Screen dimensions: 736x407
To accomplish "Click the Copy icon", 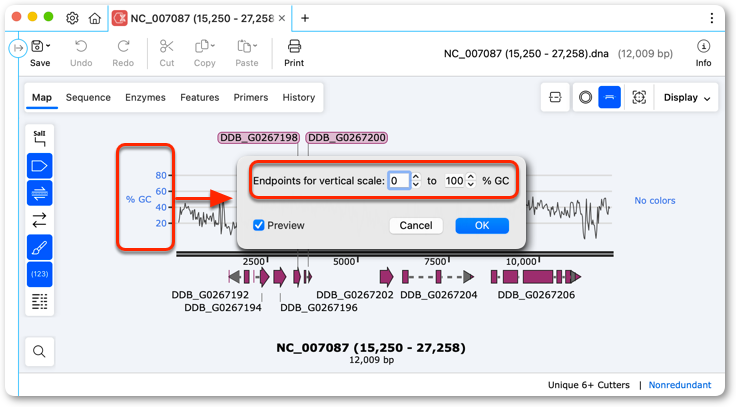I will [202, 46].
